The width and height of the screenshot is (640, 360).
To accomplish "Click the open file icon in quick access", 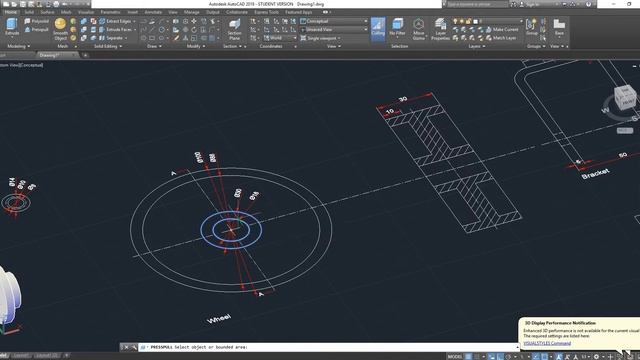I will pos(14,4).
